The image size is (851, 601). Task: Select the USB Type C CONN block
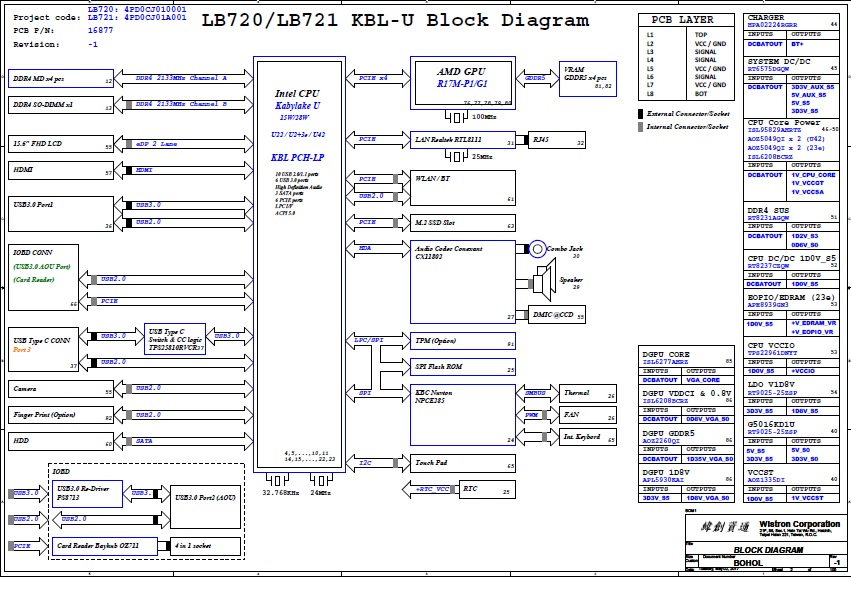[x=43, y=349]
